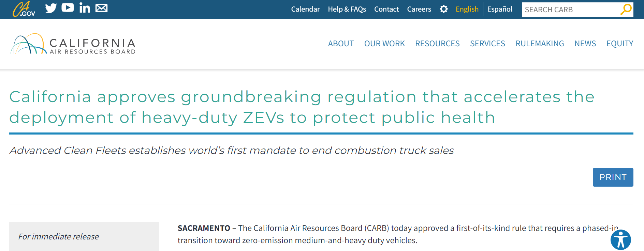This screenshot has height=251, width=644.
Task: Click the search magnifier icon
Action: coord(626,9)
